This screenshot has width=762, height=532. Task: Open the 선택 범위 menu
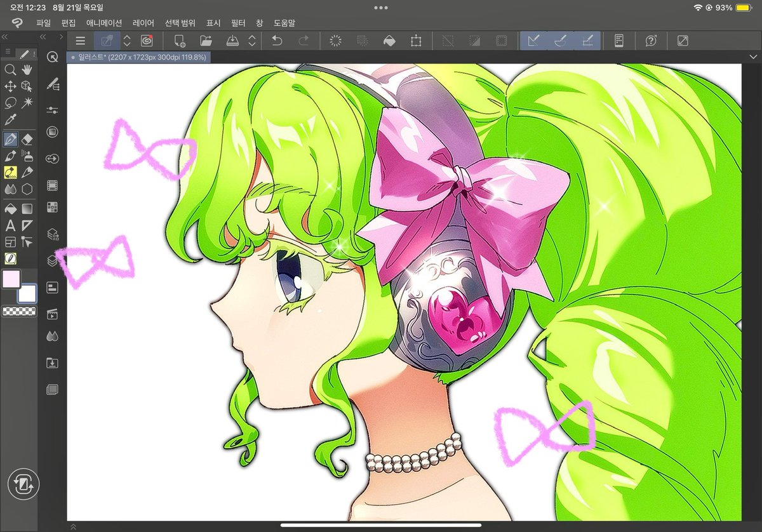[x=180, y=23]
